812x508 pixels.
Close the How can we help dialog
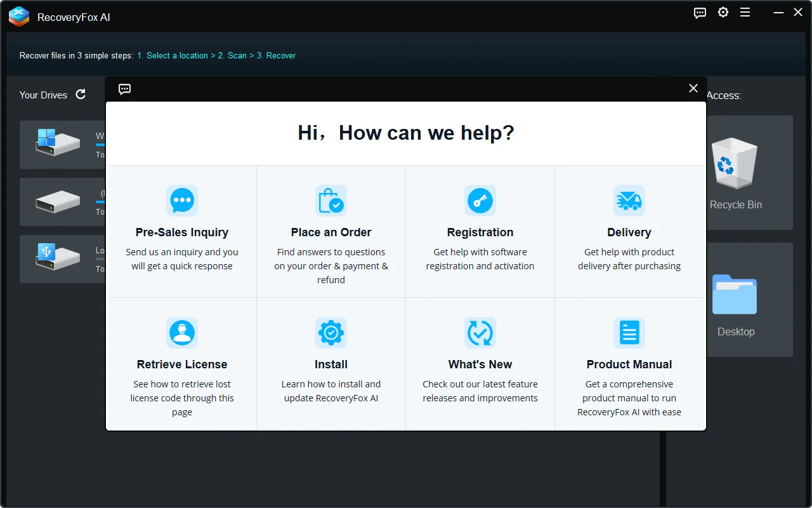(x=693, y=88)
